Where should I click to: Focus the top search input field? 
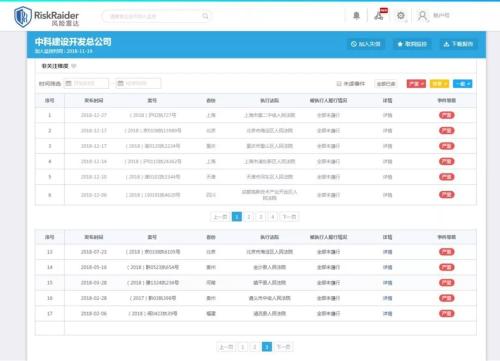click(156, 16)
